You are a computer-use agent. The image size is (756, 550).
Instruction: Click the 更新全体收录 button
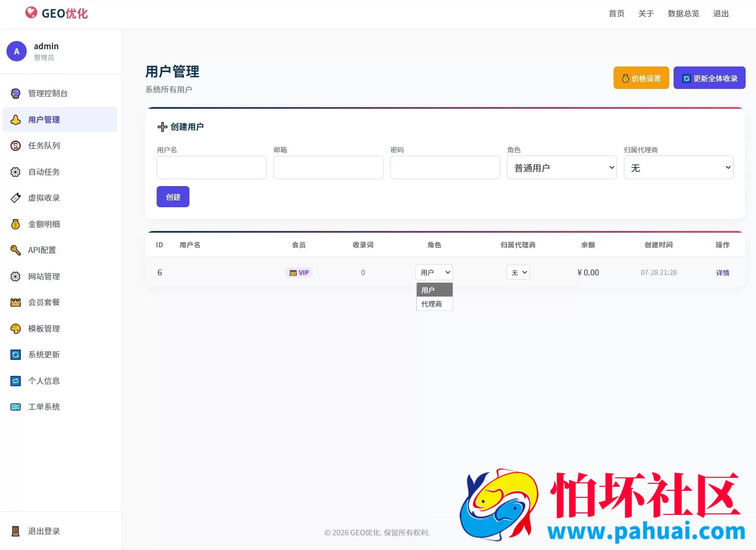pyautogui.click(x=709, y=78)
